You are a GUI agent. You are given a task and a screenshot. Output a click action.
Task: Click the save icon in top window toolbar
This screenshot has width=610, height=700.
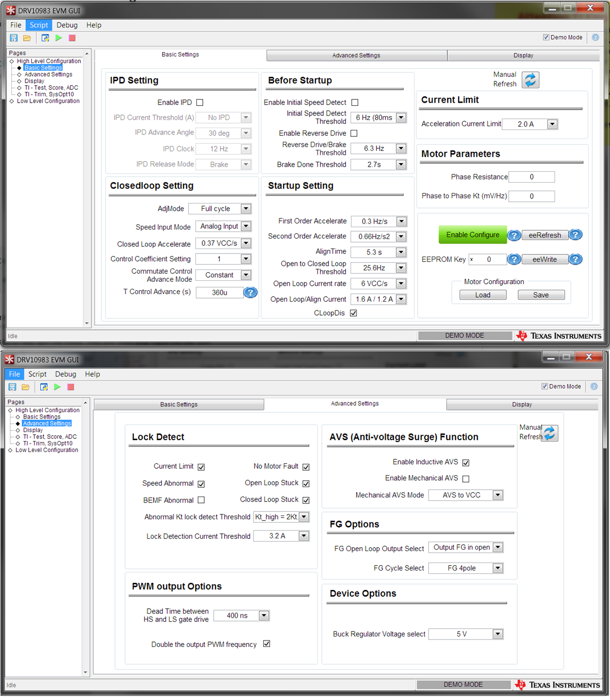click(x=14, y=38)
